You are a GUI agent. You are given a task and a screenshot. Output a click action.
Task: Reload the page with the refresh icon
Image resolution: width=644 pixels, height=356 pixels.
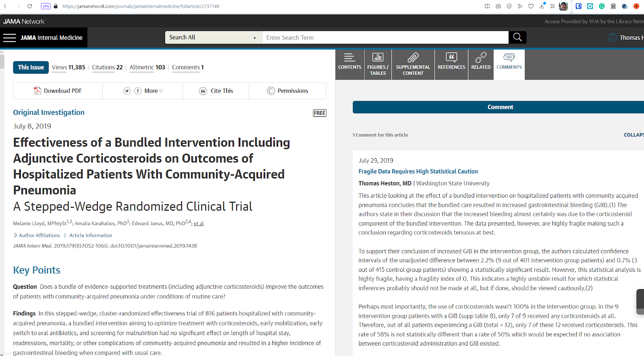[x=30, y=6]
